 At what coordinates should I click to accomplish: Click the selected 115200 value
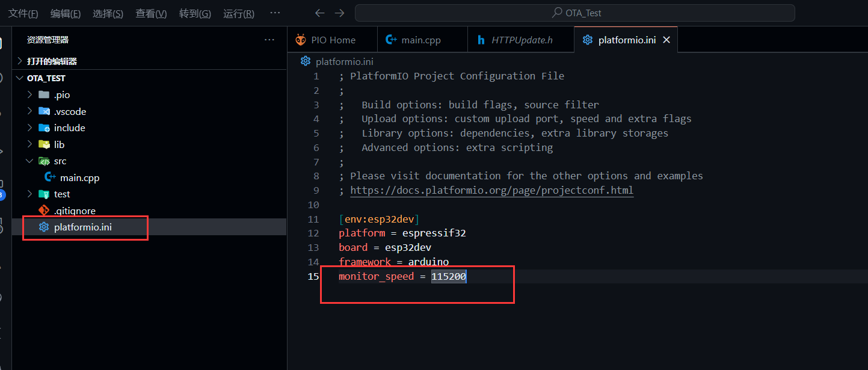[x=449, y=277]
